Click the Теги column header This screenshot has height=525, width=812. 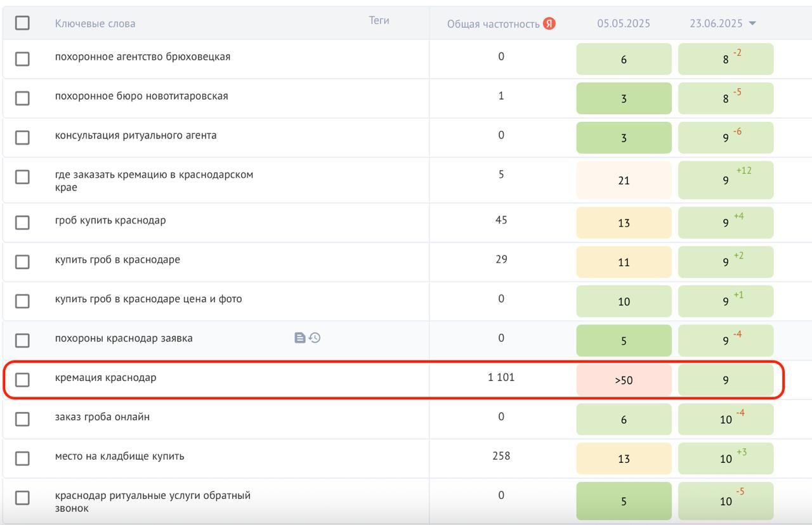pos(379,21)
